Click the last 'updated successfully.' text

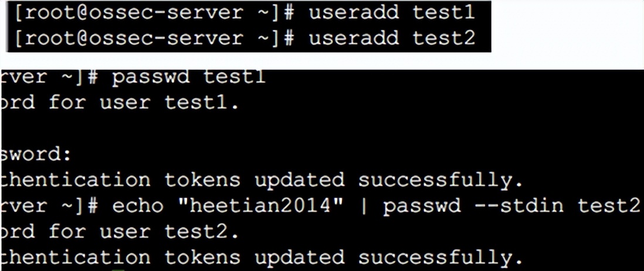(x=388, y=258)
